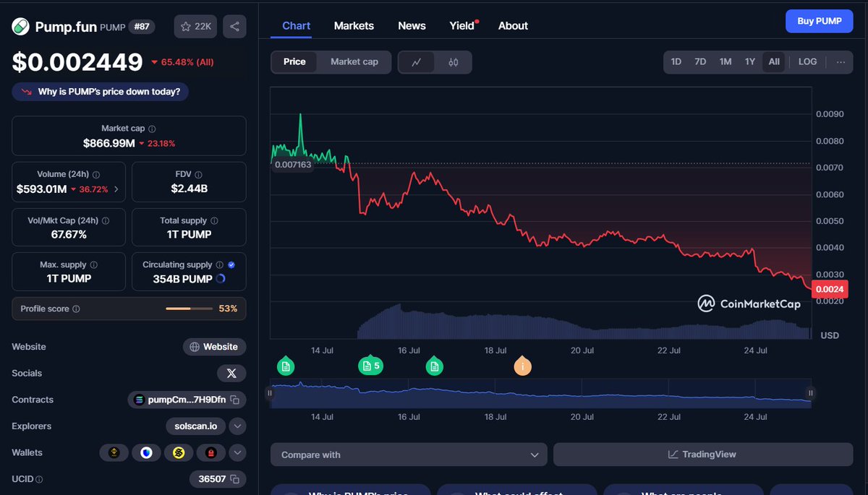The width and height of the screenshot is (868, 495).
Task: Toggle LOG scale on chart
Action: [x=808, y=62]
